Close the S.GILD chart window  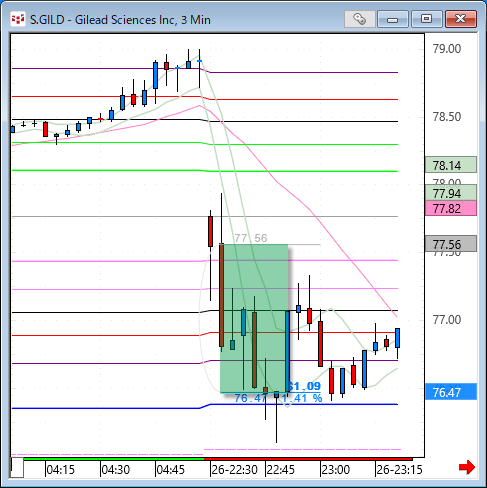[x=461, y=19]
